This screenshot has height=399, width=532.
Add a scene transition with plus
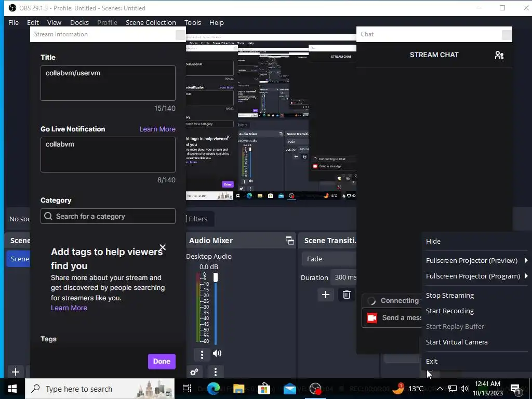pos(325,295)
